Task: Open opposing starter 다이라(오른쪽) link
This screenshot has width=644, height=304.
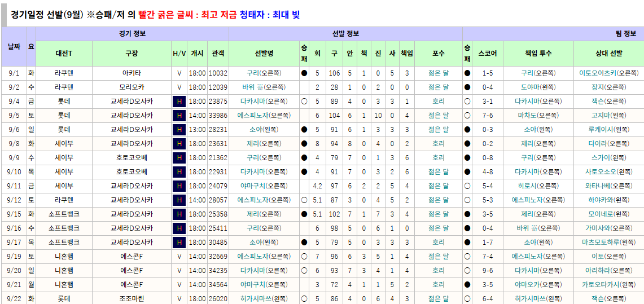Action: click(x=608, y=144)
